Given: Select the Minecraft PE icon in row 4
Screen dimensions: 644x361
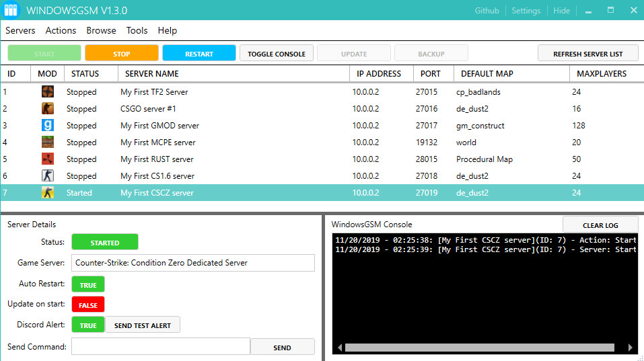Looking at the screenshot, I should [x=48, y=142].
